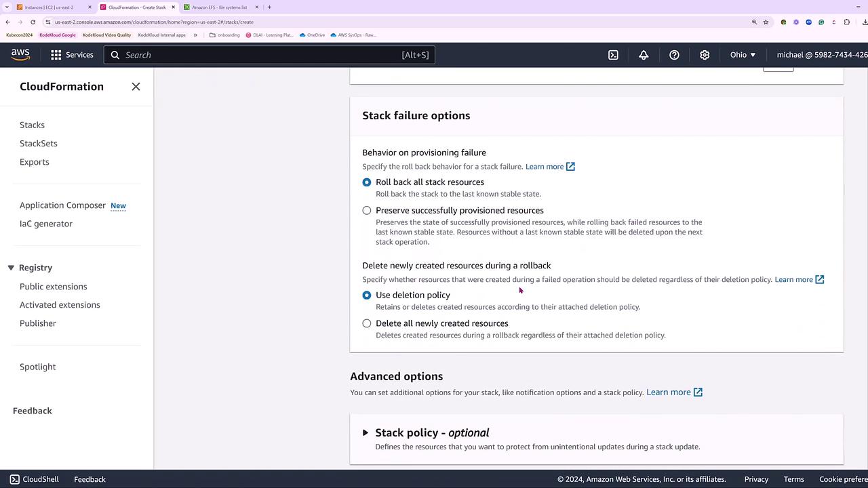This screenshot has height=488, width=868.
Task: Launch CloudShell from the top navigation bar
Action: click(x=613, y=55)
